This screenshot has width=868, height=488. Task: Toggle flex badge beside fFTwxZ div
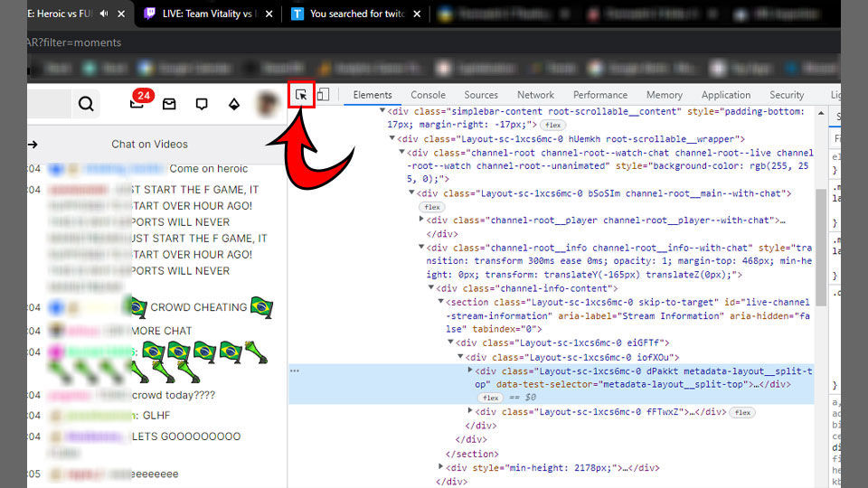[742, 412]
